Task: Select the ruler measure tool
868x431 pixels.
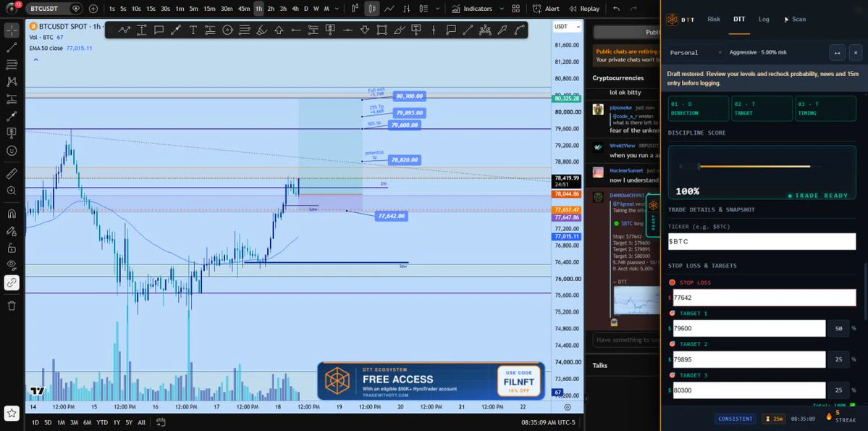Action: (x=12, y=174)
